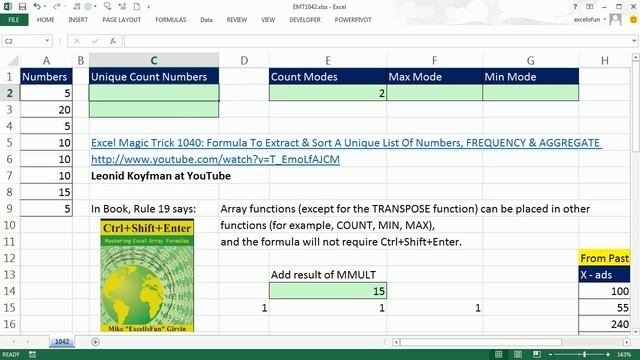Click the zoom slider handle
640x360 pixels.
584,354
